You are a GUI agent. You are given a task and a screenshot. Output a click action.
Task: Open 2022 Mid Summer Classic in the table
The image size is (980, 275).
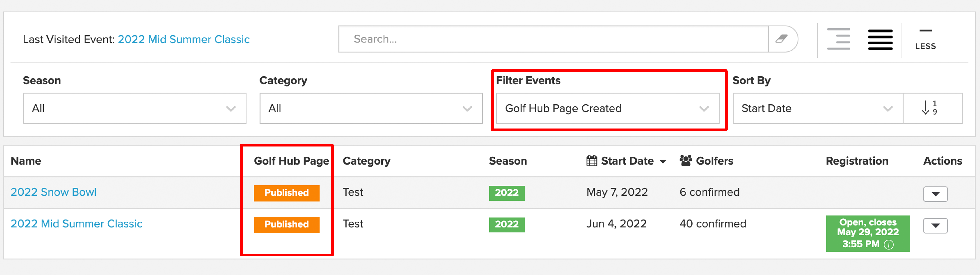[x=76, y=224]
